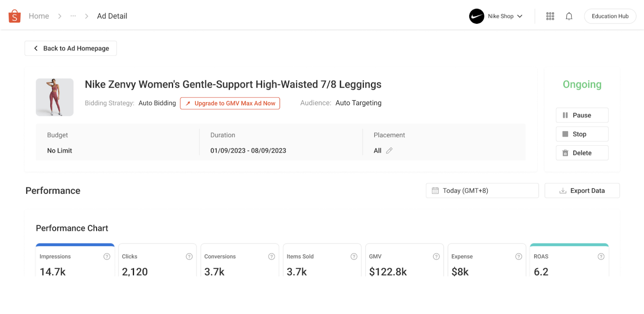
Task: Select the Items Sold metric card
Action: pyautogui.click(x=322, y=260)
